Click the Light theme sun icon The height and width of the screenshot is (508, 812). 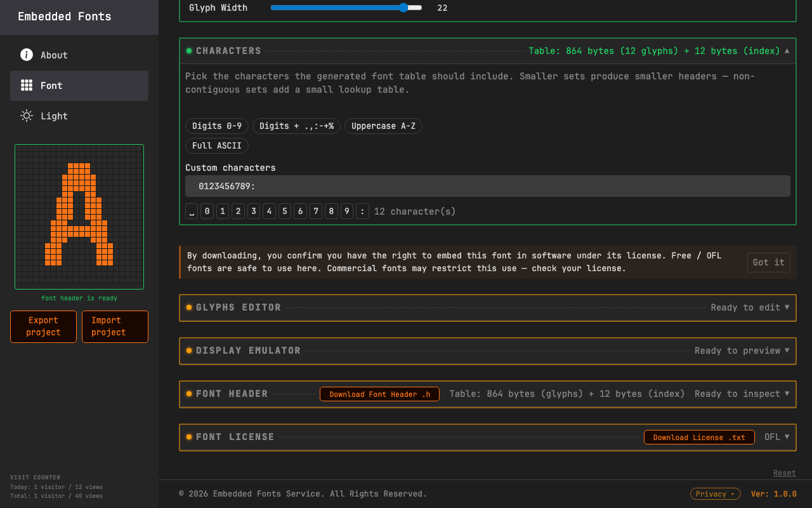(27, 116)
